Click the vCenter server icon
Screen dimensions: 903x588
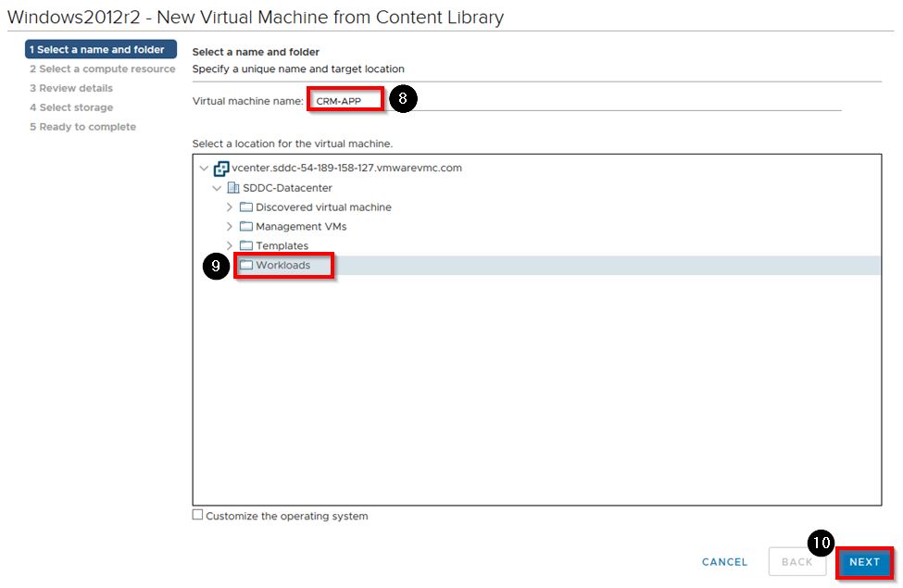[x=221, y=169]
